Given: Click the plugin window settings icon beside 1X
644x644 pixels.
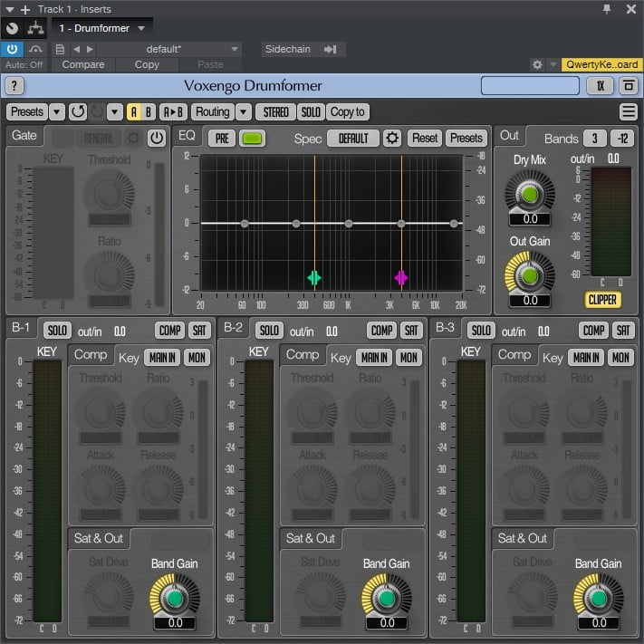Looking at the screenshot, I should click(x=628, y=86).
